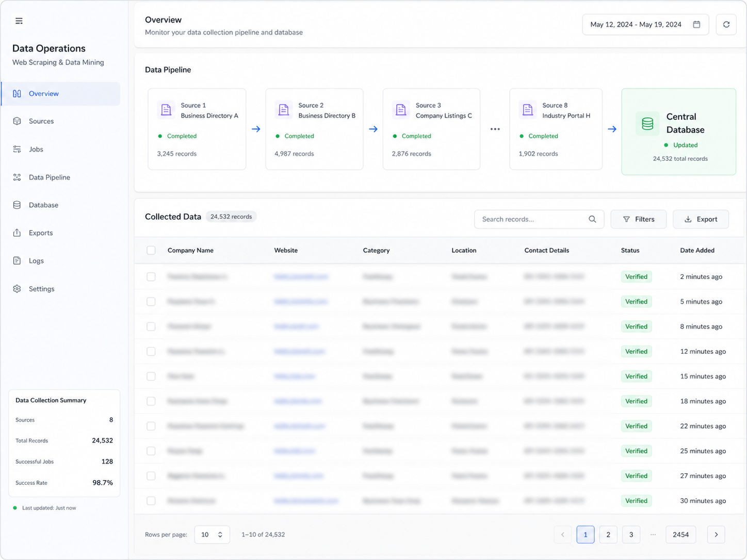Click the pipeline ellipsis between Source 3 and Source 8

coord(495,129)
